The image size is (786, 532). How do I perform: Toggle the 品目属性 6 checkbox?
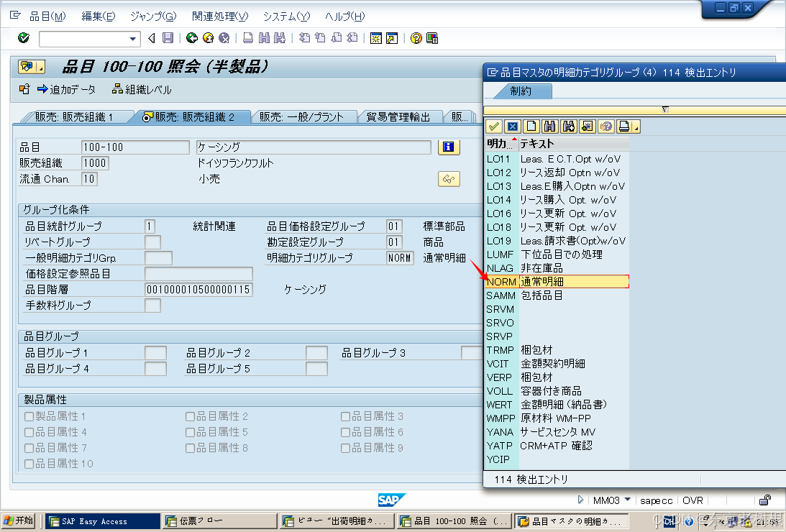345,432
